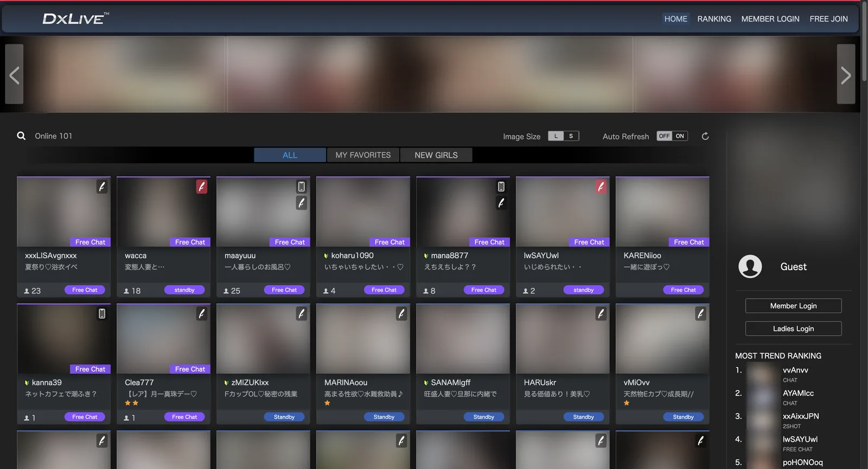The height and width of the screenshot is (469, 868).
Task: Click the MARINAoou performer name
Action: pos(346,382)
